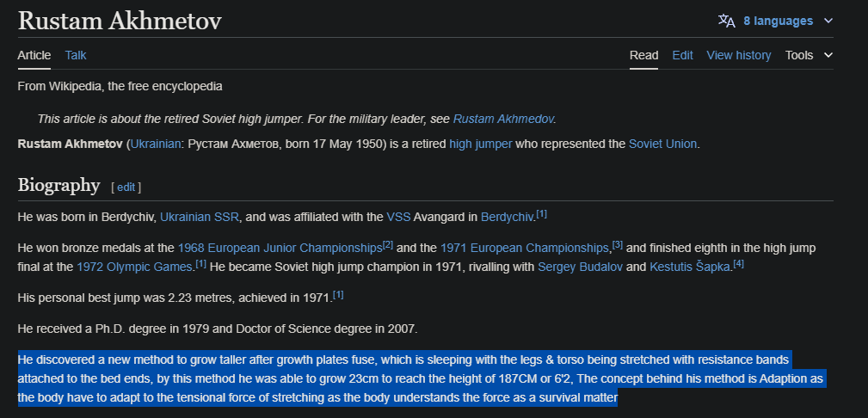Open the Read view tab
868x418 pixels.
[643, 55]
